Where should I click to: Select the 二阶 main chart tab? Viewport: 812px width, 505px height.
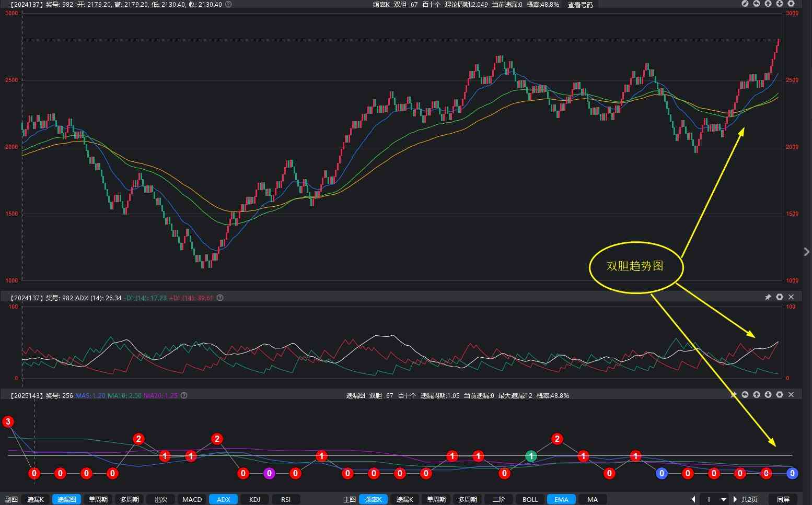[499, 500]
